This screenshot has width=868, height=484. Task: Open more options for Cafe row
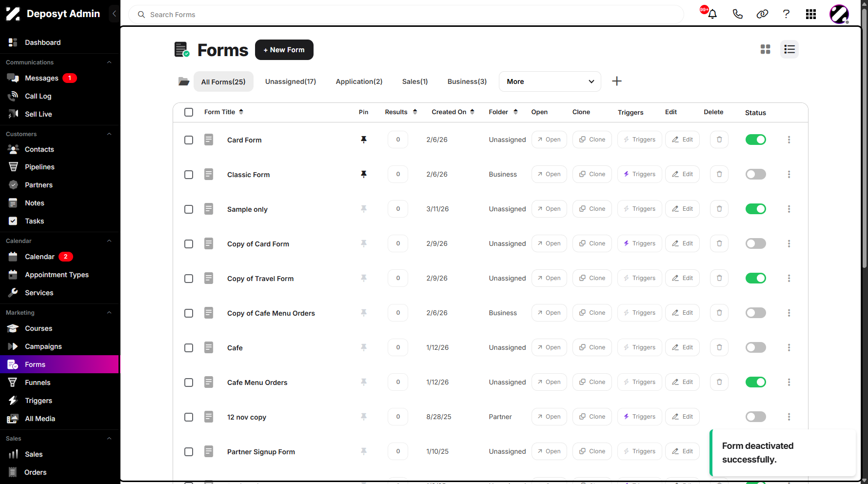[x=789, y=347]
